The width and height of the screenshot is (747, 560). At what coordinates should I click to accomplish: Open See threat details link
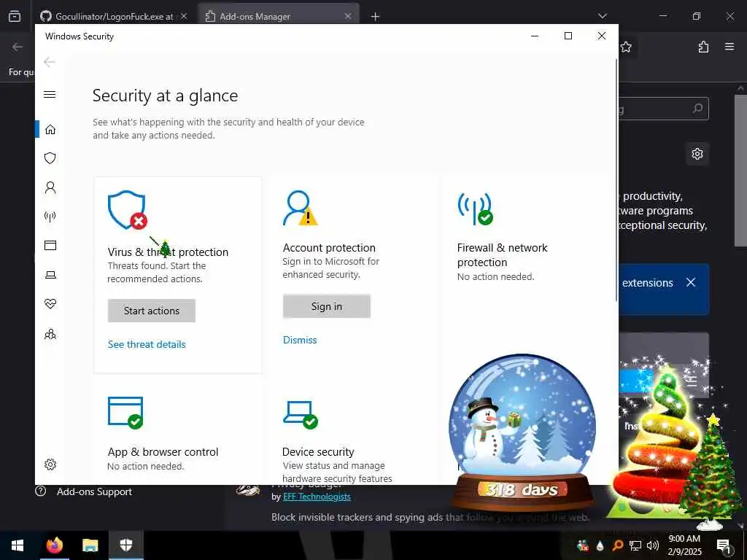point(147,344)
